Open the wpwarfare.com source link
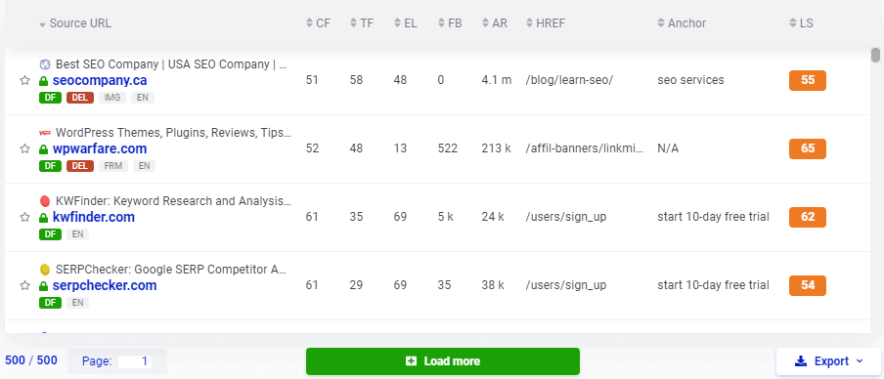 tap(100, 149)
